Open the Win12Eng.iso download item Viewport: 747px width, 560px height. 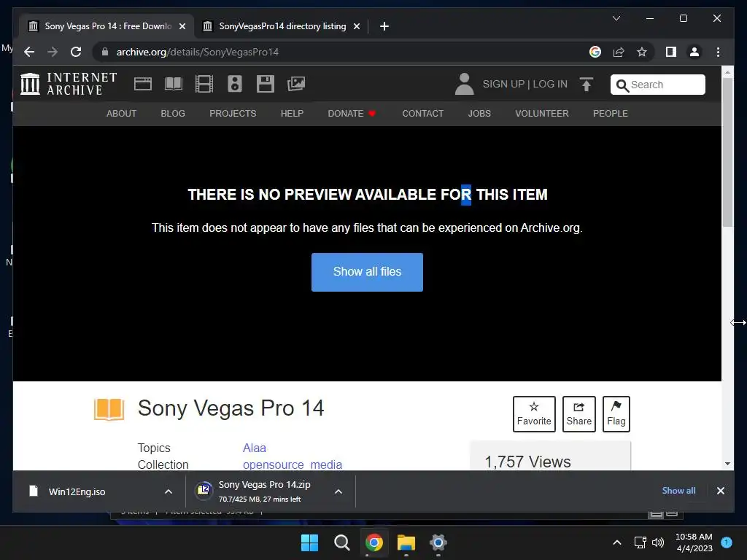[77, 491]
